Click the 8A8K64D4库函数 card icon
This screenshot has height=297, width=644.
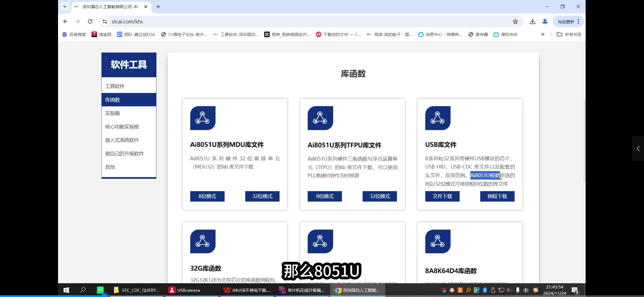(x=438, y=241)
